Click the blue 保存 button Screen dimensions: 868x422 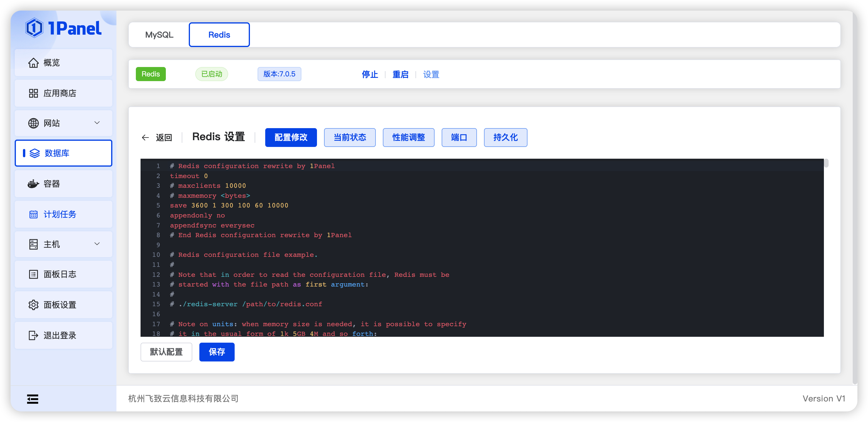click(217, 352)
